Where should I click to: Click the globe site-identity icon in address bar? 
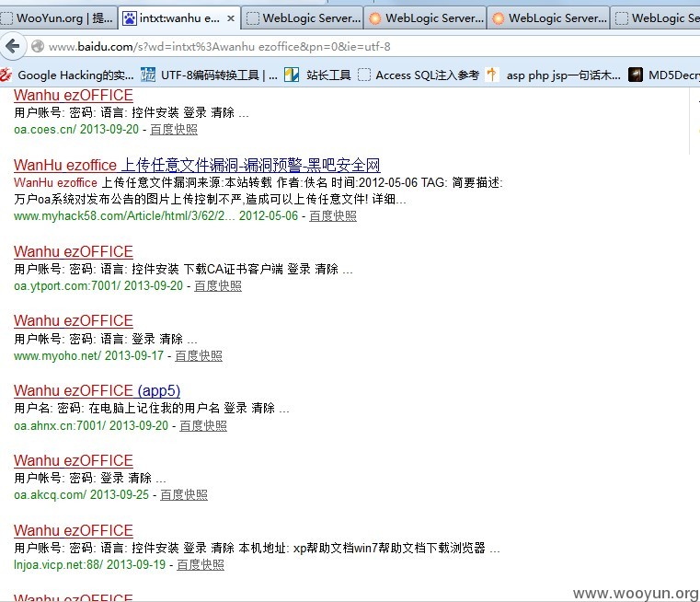[x=38, y=46]
